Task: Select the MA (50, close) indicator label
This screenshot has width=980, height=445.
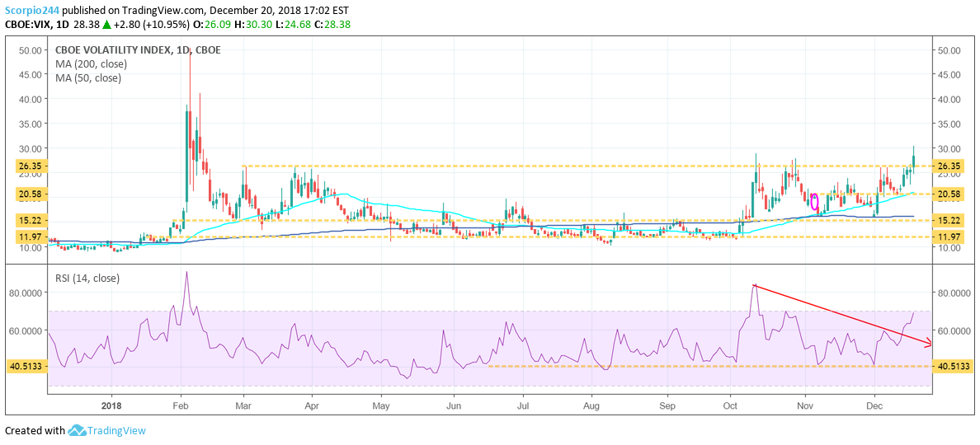Action: (89, 78)
